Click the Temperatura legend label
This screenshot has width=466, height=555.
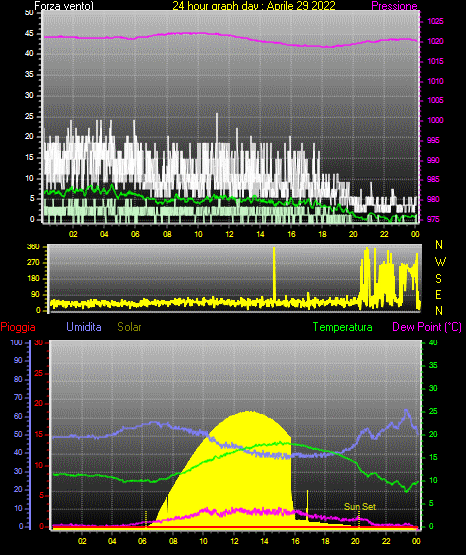click(x=343, y=327)
